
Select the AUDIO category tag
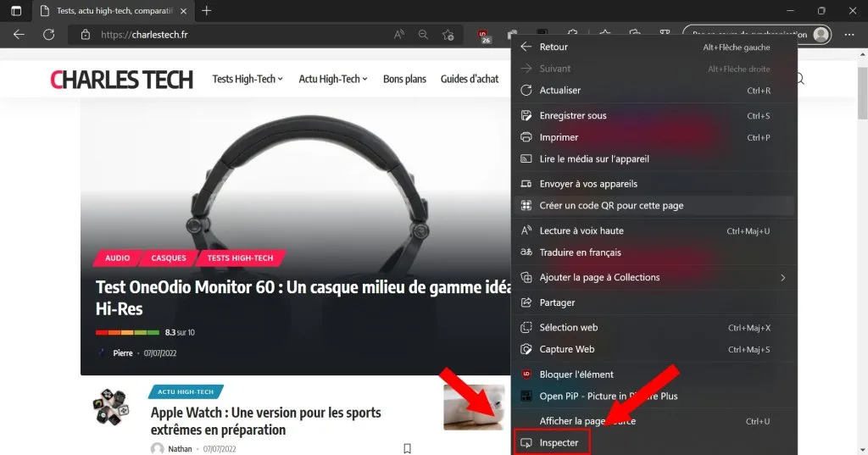click(117, 258)
